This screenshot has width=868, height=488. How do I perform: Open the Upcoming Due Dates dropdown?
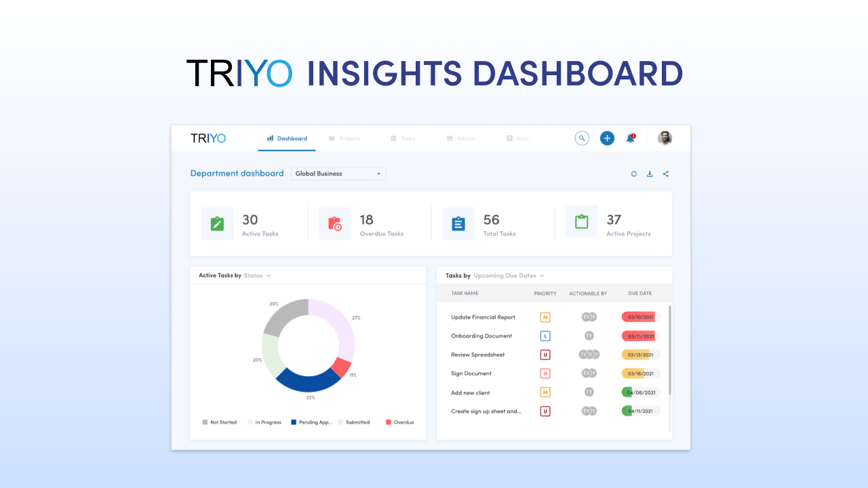509,276
